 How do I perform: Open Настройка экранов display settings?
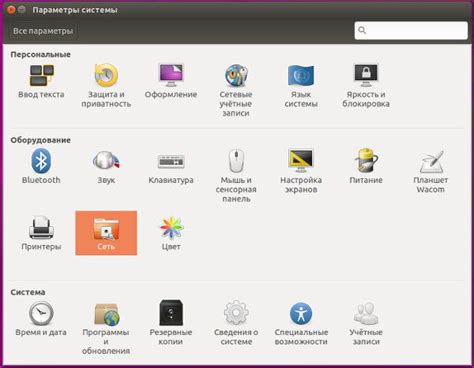[x=301, y=171]
